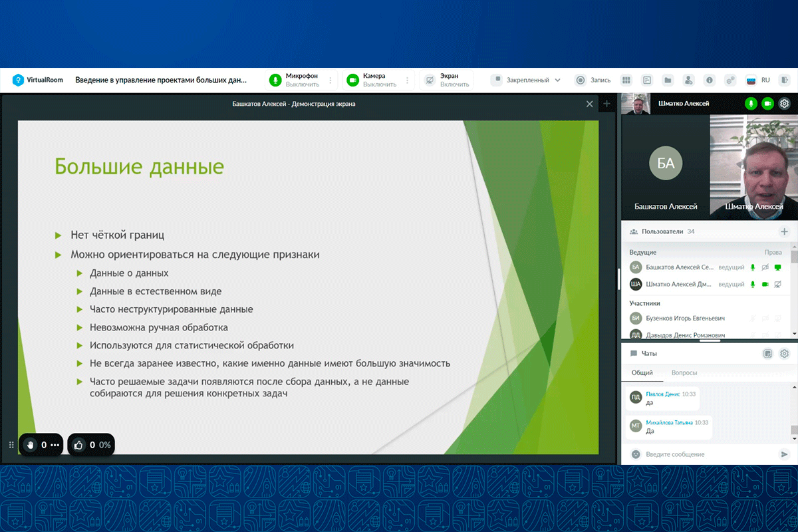Image resolution: width=798 pixels, height=532 pixels.
Task: Open the files folder icon in toolbar
Action: 668,80
